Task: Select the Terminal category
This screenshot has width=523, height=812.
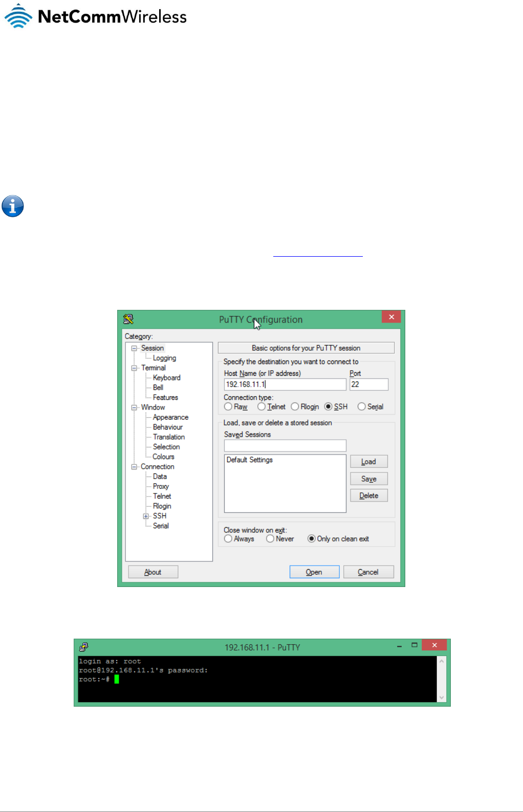Action: click(154, 368)
